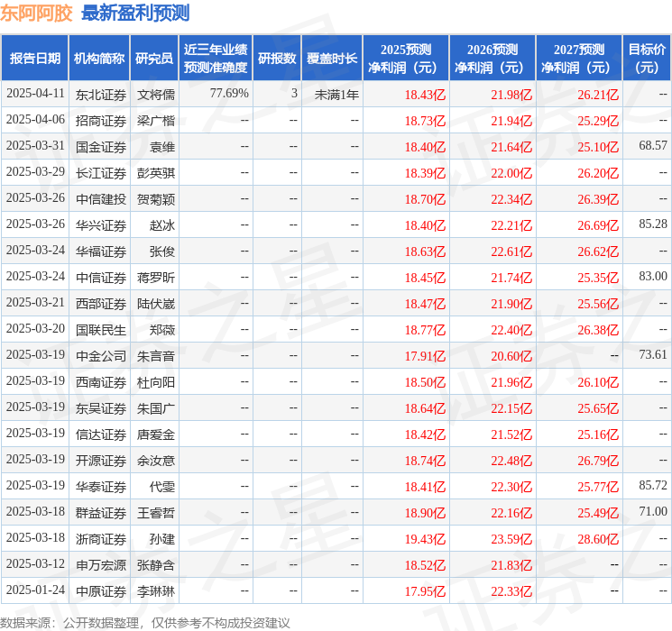672x631 pixels.
Task: Click the 2027预测净利润 column header
Action: [579, 59]
